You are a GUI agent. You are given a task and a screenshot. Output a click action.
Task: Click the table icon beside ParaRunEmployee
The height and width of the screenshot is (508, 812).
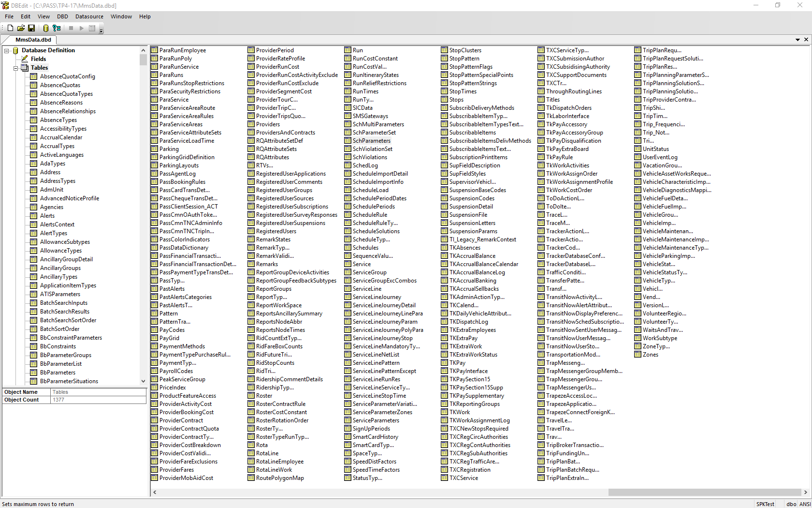[153, 50]
